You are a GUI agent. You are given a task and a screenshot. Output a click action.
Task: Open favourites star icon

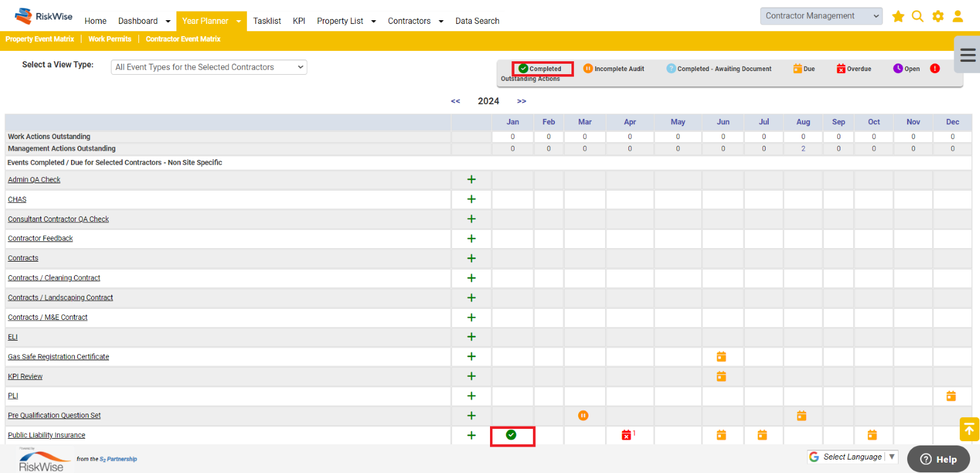click(x=898, y=17)
